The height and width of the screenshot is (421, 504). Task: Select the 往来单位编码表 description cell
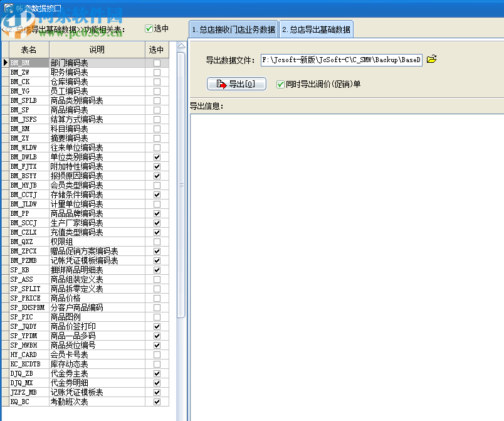(97, 147)
